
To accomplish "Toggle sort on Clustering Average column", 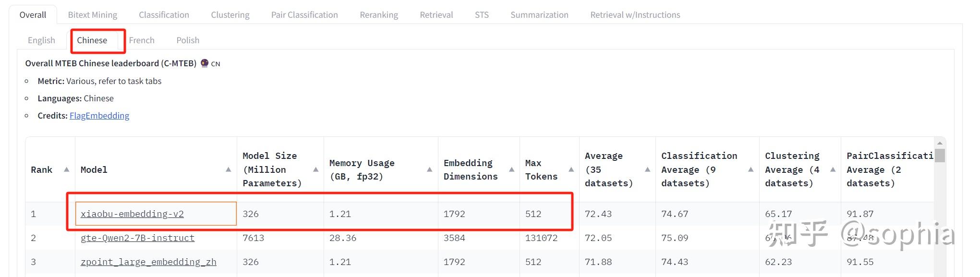I will [832, 169].
